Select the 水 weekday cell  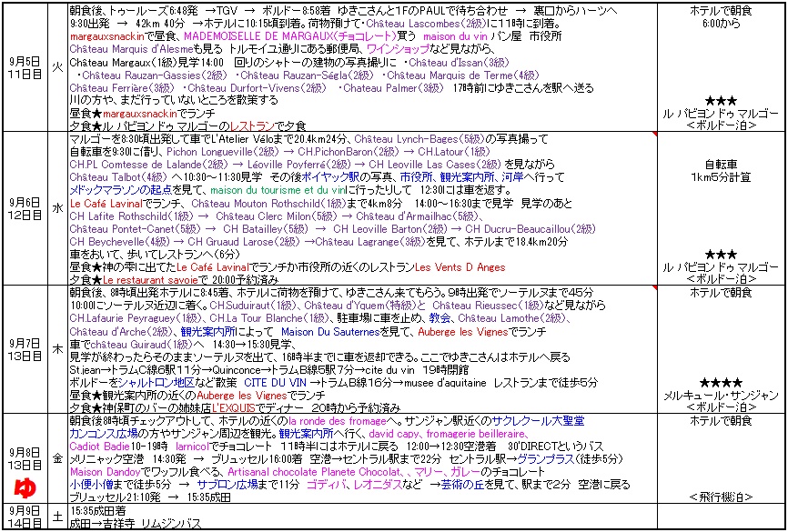(58, 207)
